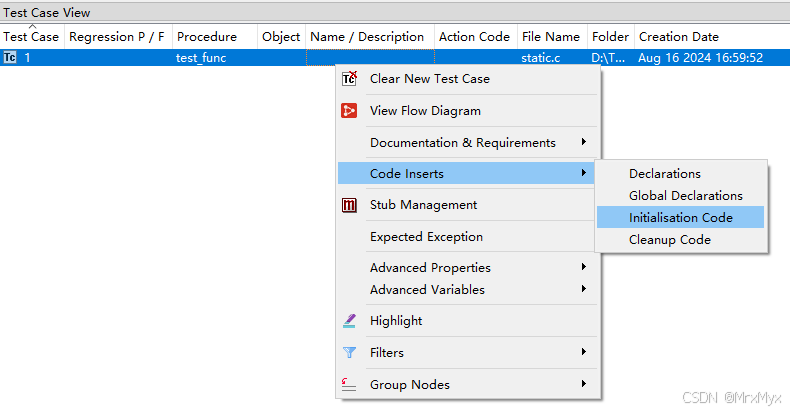Click the Clear New Test Case icon

click(349, 79)
